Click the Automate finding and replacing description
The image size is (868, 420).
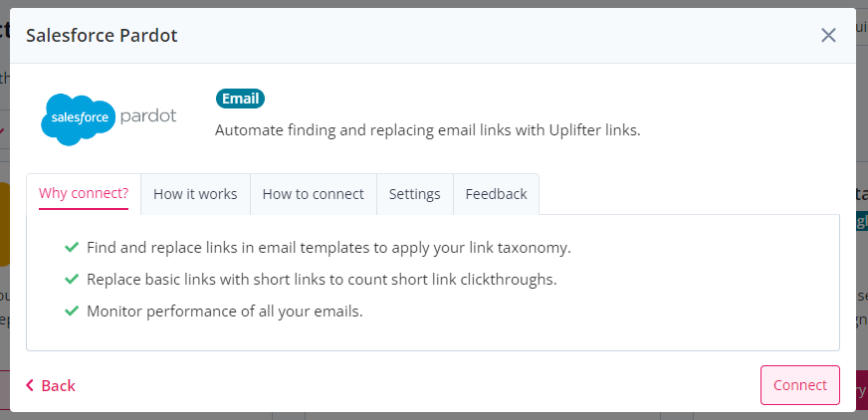pyautogui.click(x=427, y=130)
